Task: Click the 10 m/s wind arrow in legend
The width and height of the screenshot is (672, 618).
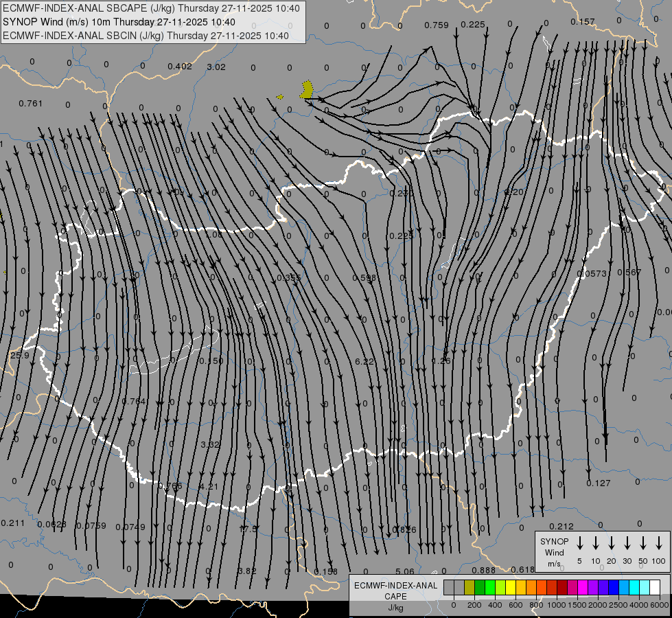Action: (x=596, y=543)
